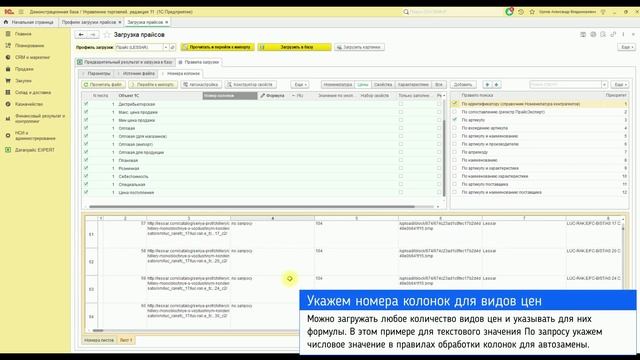Expand the column header dropdown after Ре
640x360 pixels.
click(x=444, y=96)
